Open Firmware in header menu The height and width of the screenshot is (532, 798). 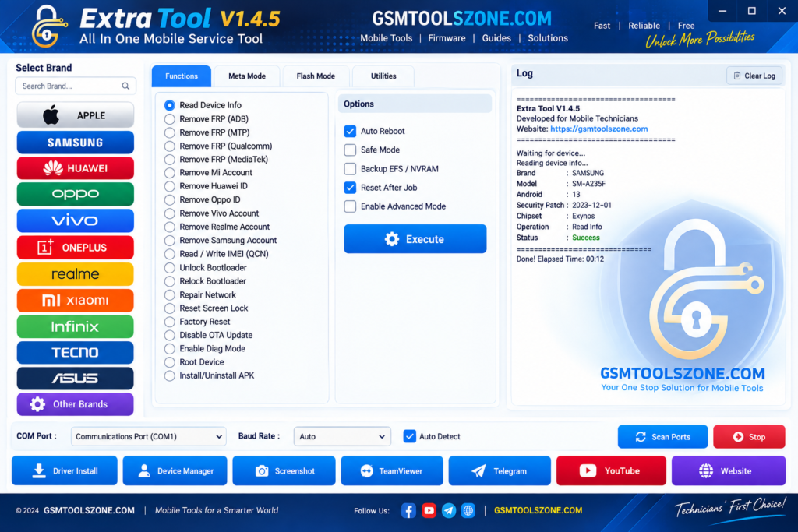[x=447, y=38]
